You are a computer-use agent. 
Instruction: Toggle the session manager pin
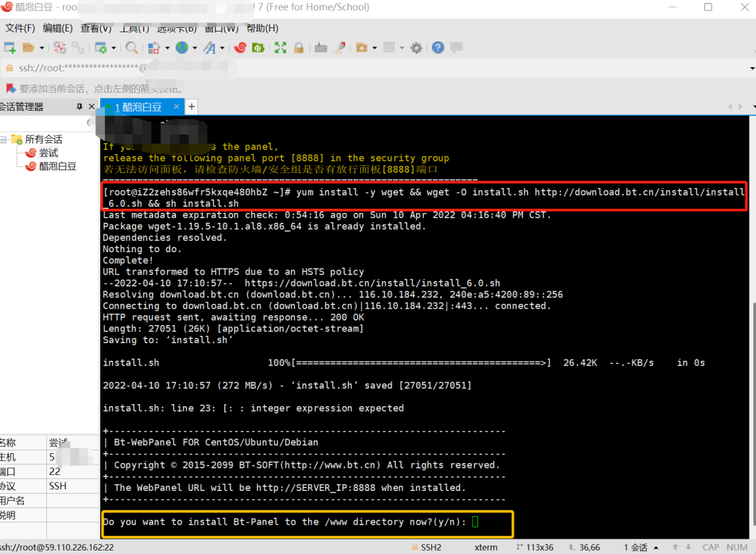80,106
